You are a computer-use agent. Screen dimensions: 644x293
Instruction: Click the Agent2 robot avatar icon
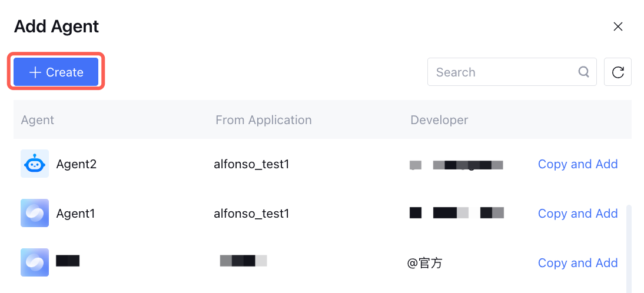tap(35, 164)
